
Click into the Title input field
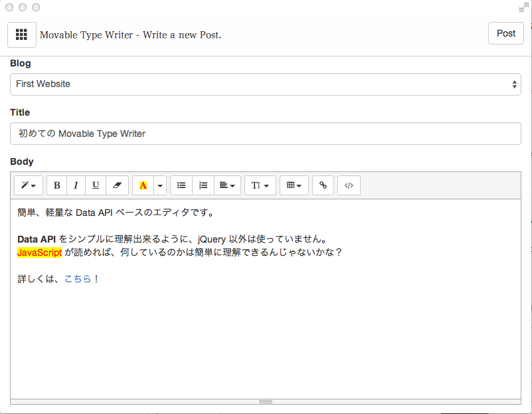[x=265, y=134]
